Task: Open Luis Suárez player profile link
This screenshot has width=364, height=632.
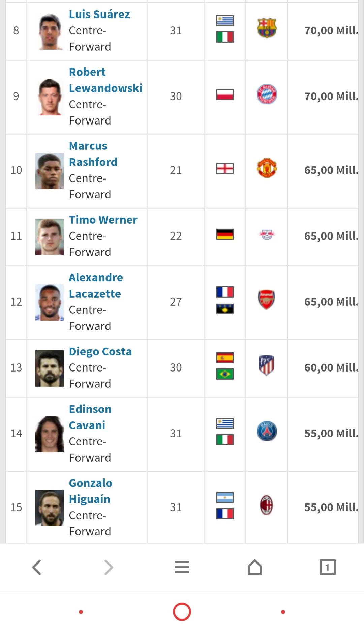Action: (99, 14)
